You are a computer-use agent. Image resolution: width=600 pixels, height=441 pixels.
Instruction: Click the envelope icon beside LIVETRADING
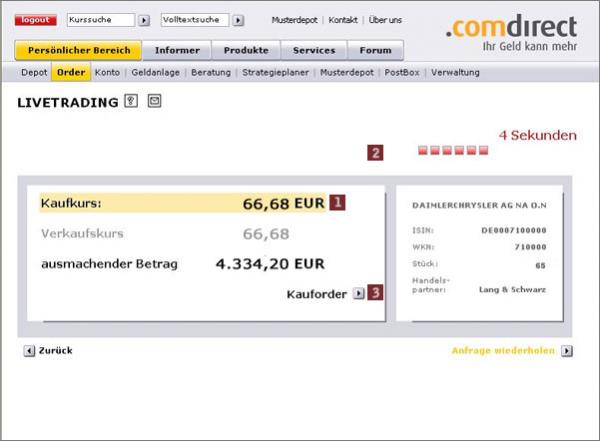(x=154, y=101)
